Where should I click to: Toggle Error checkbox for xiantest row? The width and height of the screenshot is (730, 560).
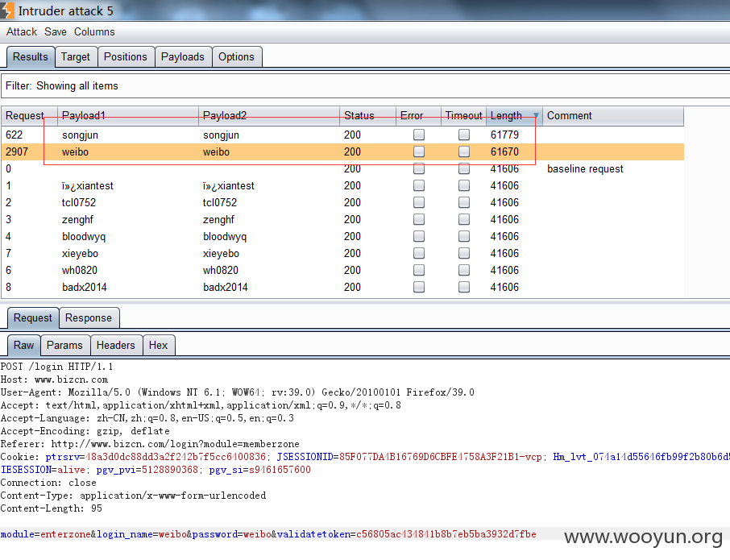coord(419,185)
